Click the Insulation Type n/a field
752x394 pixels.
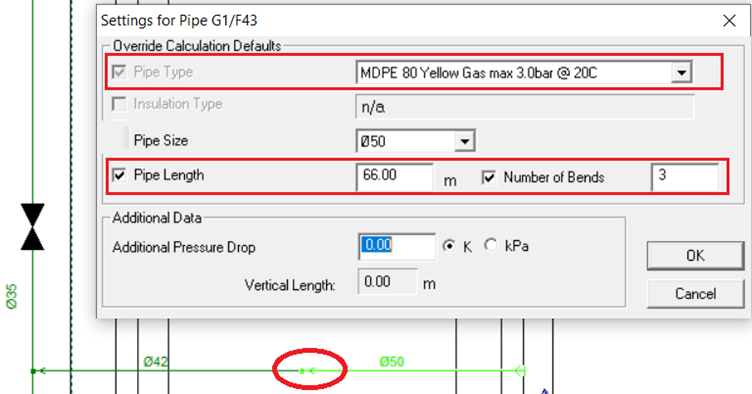(525, 107)
